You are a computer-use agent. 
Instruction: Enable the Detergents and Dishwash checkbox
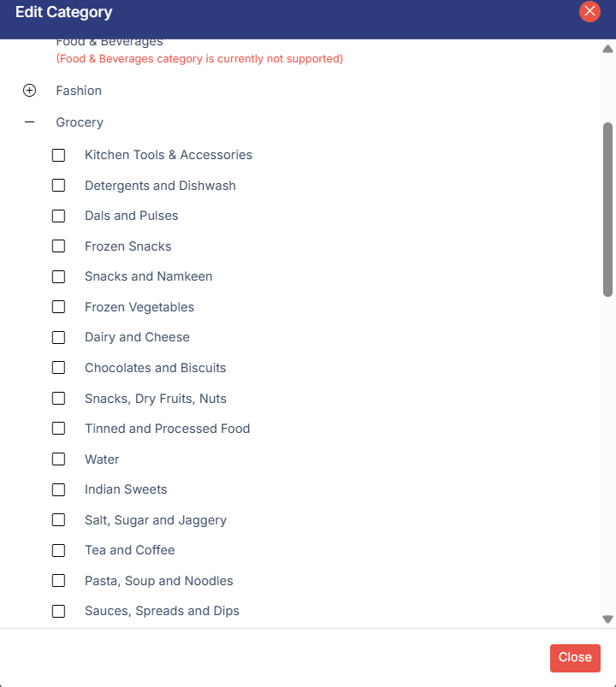tap(58, 186)
